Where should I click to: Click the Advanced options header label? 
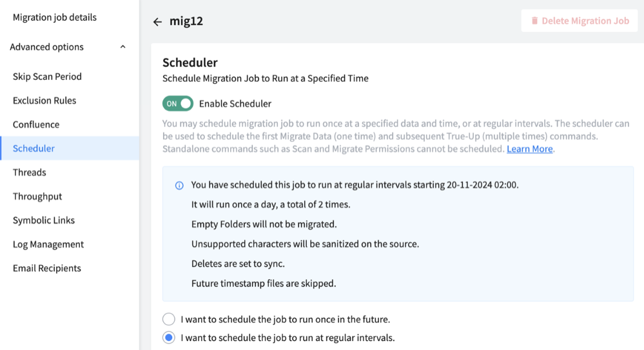click(47, 47)
